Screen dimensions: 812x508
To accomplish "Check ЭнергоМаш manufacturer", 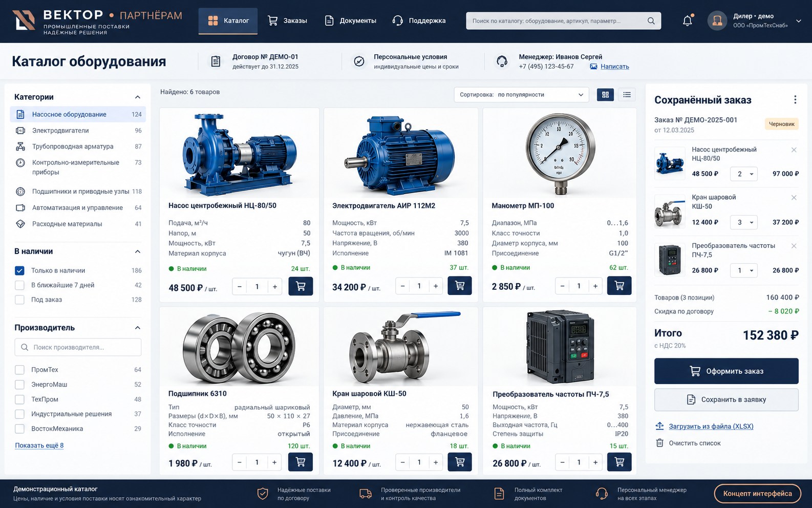I will [19, 385].
